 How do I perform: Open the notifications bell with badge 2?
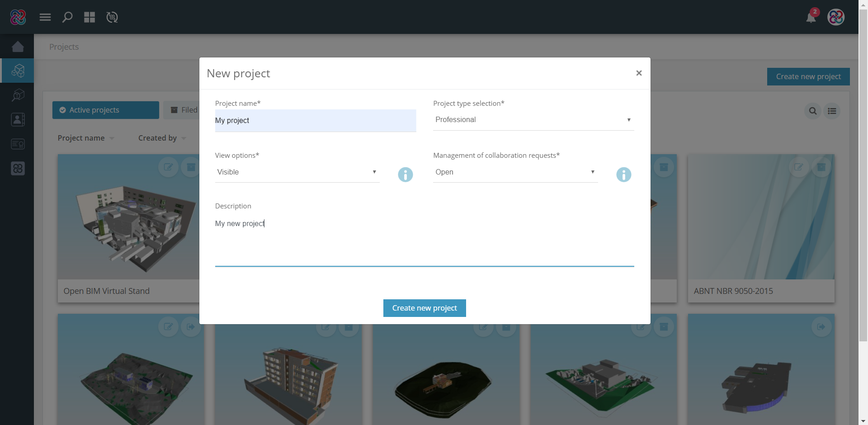click(x=811, y=17)
